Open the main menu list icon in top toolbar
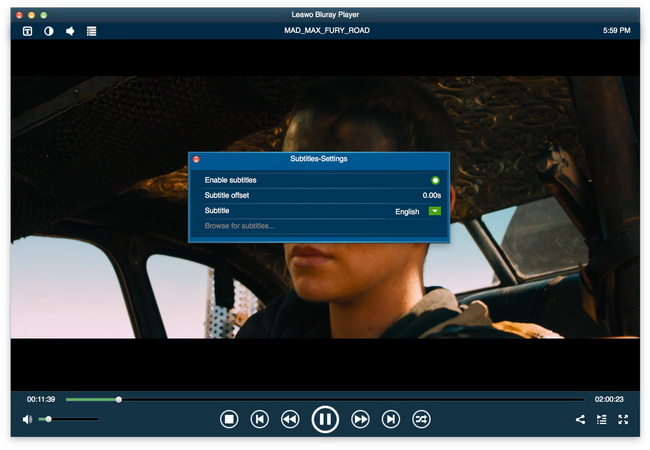Image resolution: width=650 pixels, height=450 pixels. click(x=91, y=31)
